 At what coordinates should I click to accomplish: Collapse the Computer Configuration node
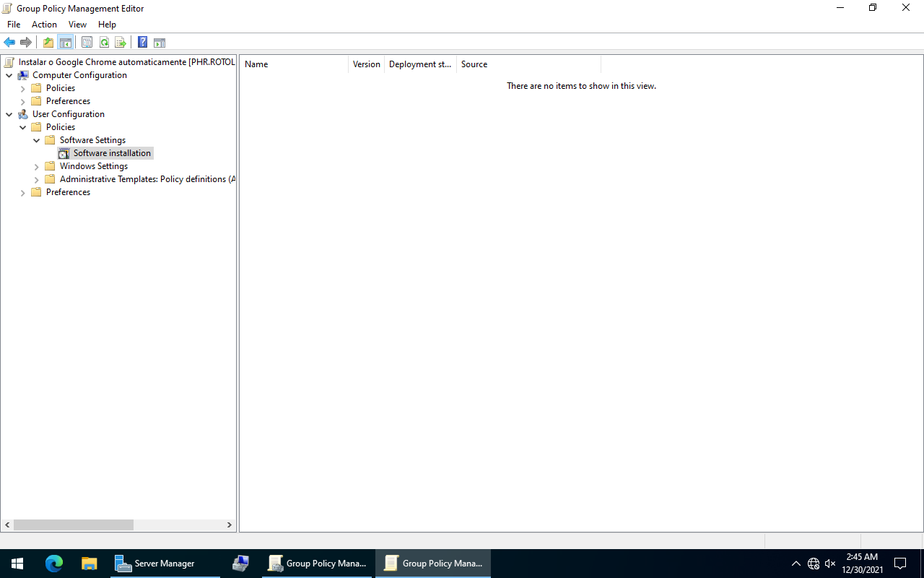[9, 75]
